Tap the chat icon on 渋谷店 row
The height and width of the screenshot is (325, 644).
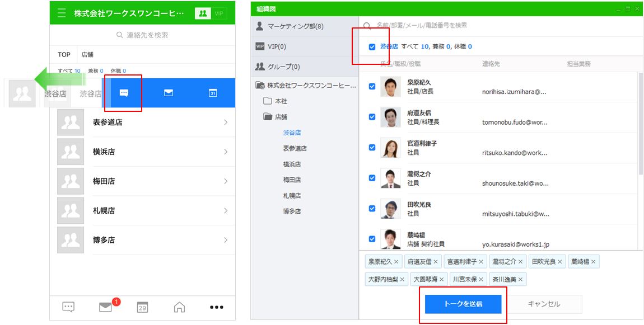pyautogui.click(x=124, y=93)
